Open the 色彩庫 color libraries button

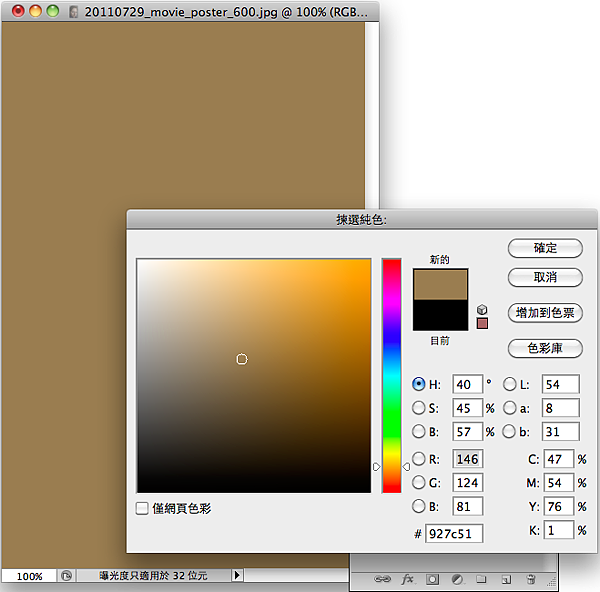click(545, 348)
